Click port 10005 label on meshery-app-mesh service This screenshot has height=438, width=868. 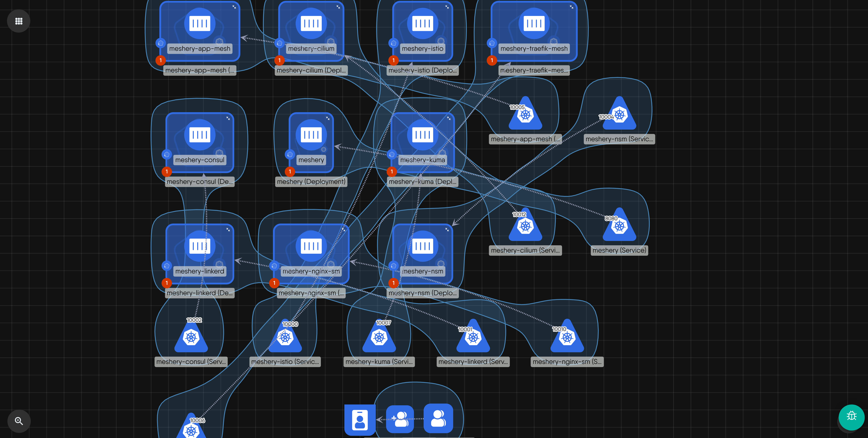click(x=517, y=107)
